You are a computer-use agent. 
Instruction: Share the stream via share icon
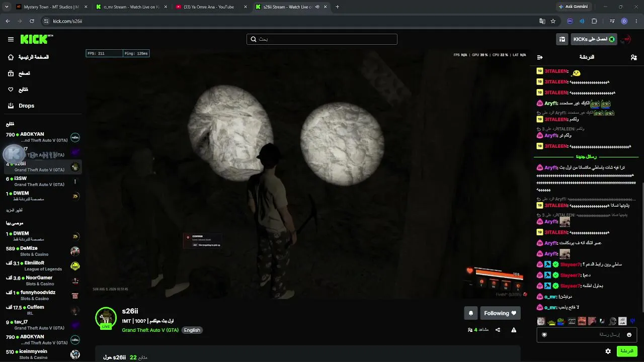(x=498, y=330)
